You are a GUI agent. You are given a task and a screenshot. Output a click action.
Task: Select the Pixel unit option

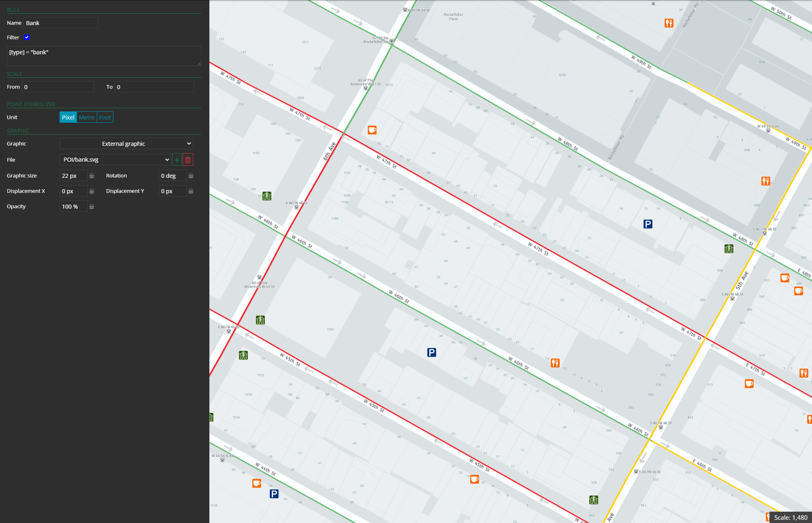(68, 117)
